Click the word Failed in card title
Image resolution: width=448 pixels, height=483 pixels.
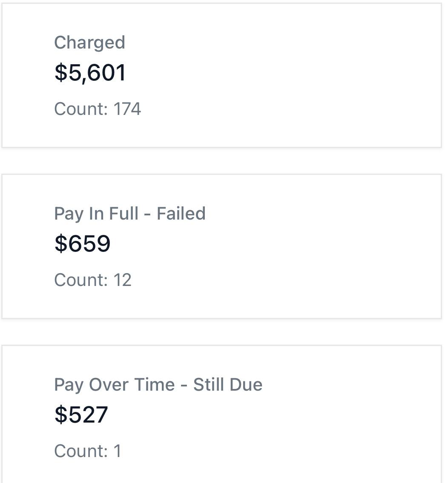coord(181,214)
